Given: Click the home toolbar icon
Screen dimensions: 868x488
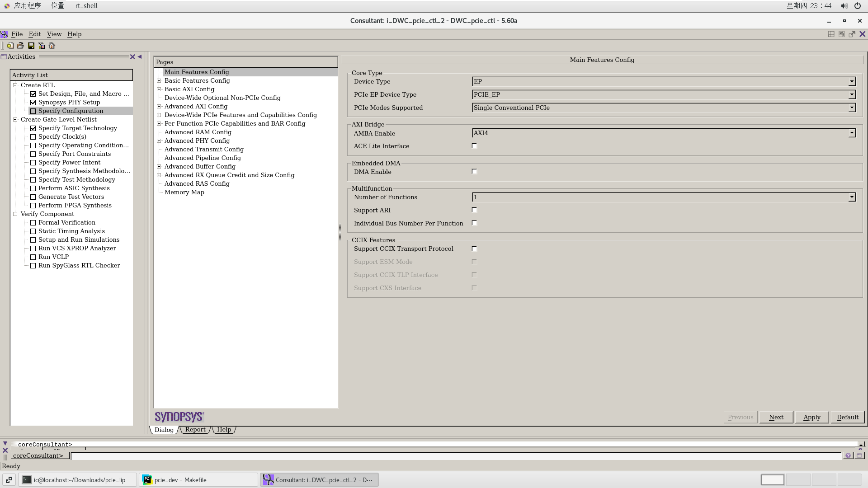Looking at the screenshot, I should [52, 46].
